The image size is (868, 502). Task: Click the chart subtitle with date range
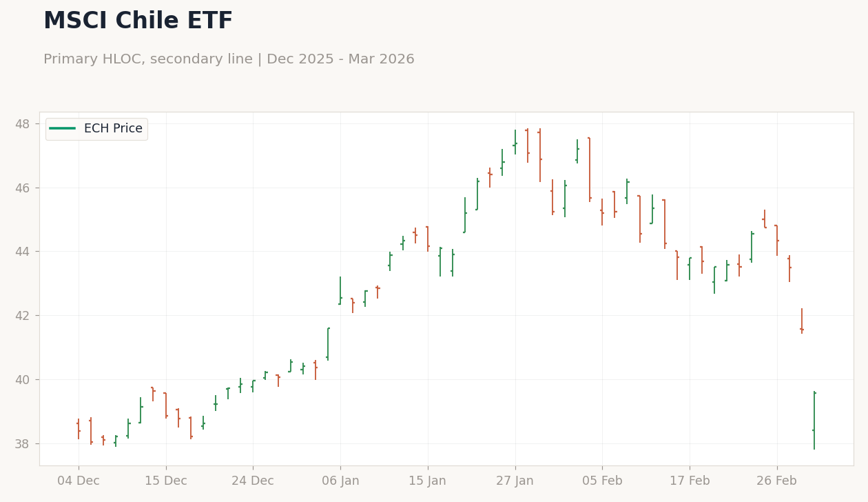click(x=229, y=59)
